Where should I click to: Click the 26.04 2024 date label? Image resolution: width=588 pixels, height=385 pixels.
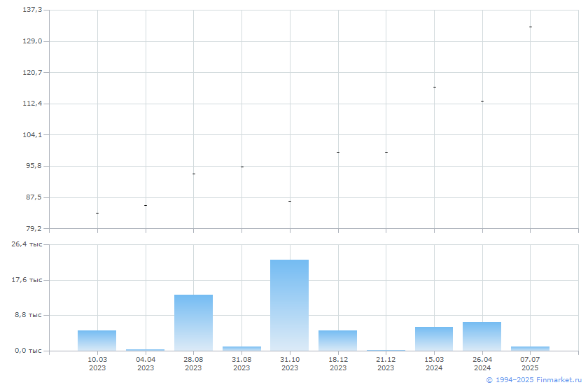[482, 363]
